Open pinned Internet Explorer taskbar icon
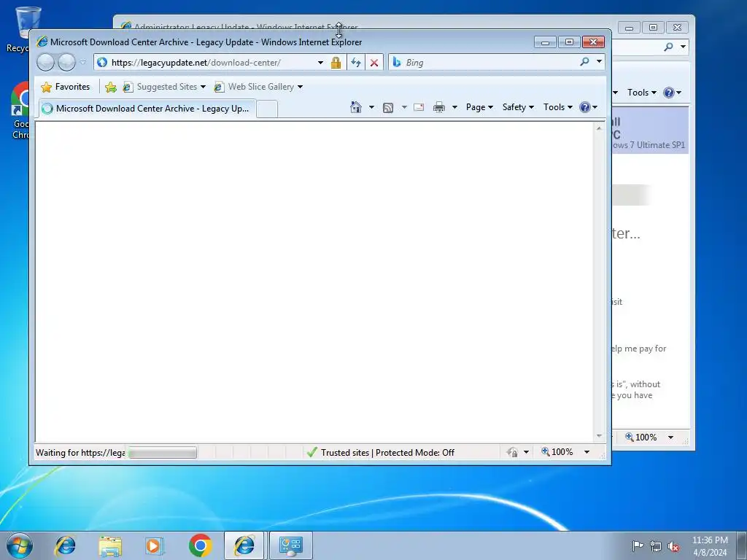 click(x=65, y=545)
